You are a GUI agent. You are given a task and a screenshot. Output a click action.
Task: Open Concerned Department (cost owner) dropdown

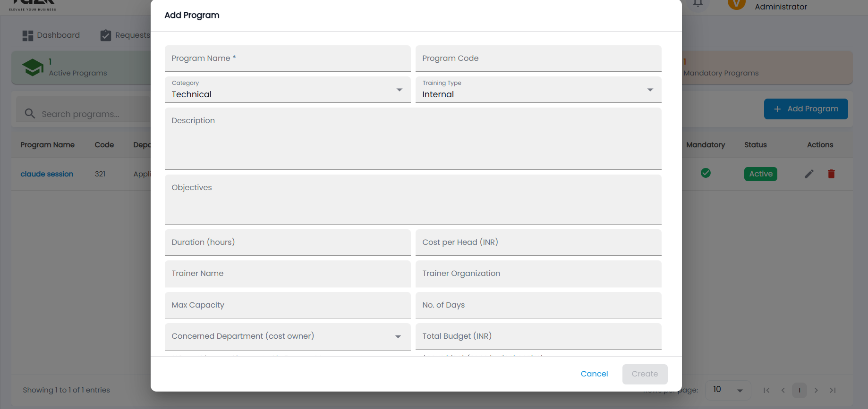[x=288, y=336]
